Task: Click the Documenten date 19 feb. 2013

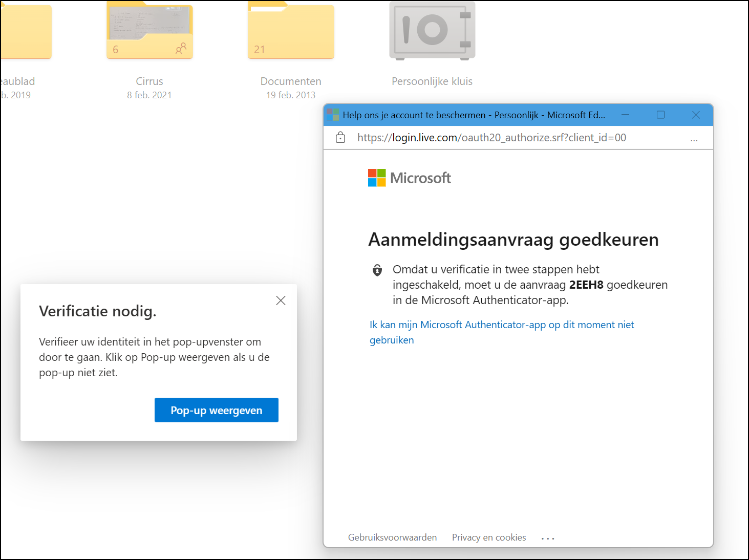Action: point(291,95)
